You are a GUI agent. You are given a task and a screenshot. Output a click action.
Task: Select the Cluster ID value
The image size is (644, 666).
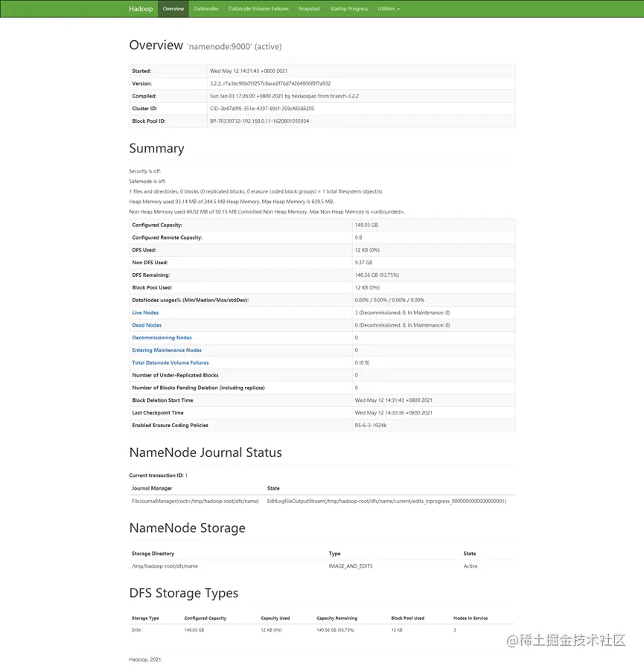pos(262,109)
